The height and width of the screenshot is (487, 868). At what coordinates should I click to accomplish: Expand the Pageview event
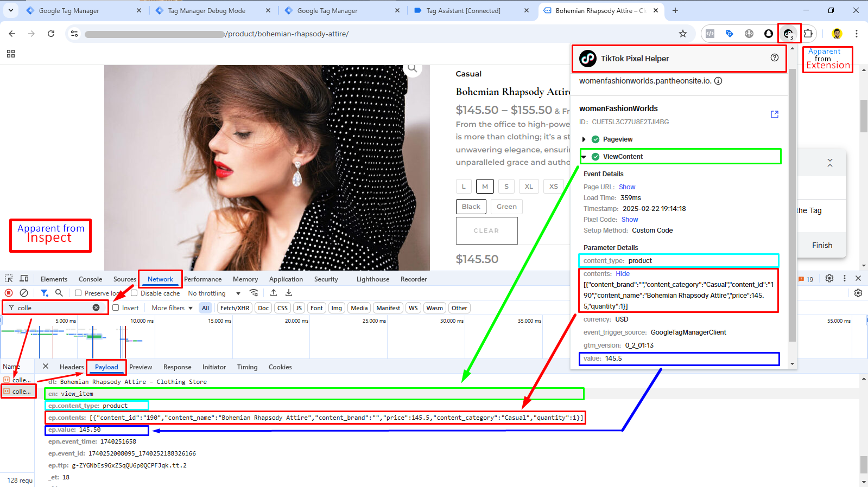(x=584, y=139)
